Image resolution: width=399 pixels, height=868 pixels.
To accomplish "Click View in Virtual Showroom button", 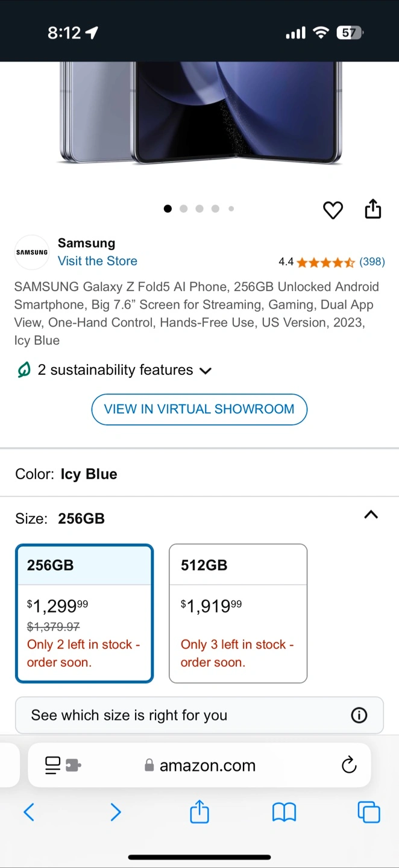I will click(199, 409).
